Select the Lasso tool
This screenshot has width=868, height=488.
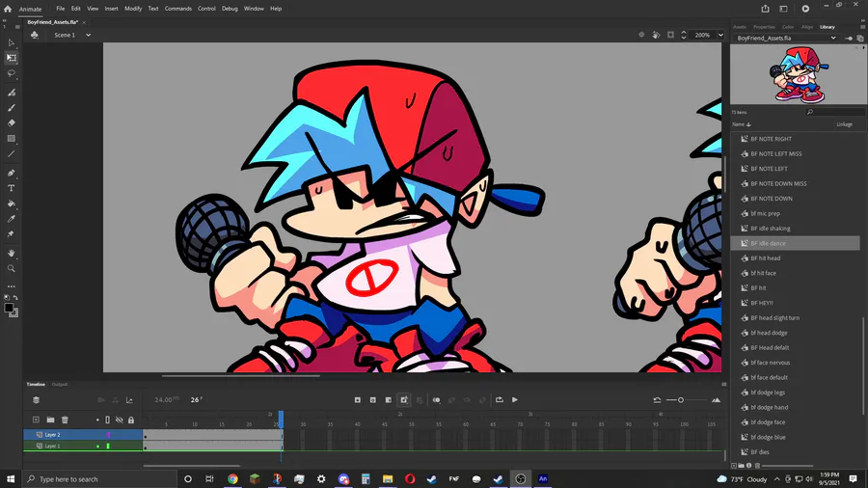pyautogui.click(x=11, y=73)
